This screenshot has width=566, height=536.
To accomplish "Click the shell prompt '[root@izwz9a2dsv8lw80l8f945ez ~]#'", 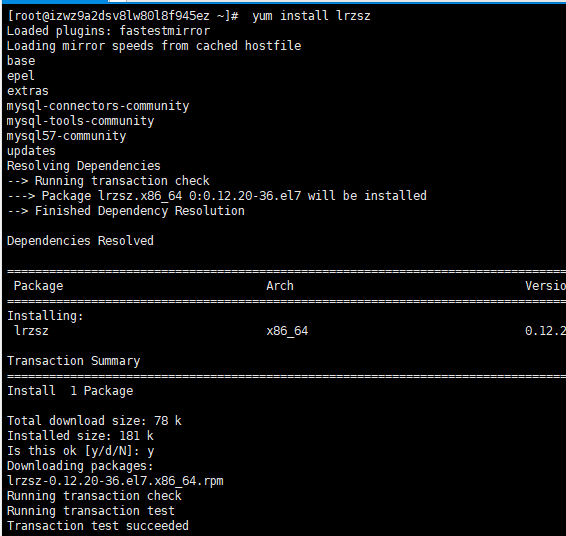I will (123, 16).
